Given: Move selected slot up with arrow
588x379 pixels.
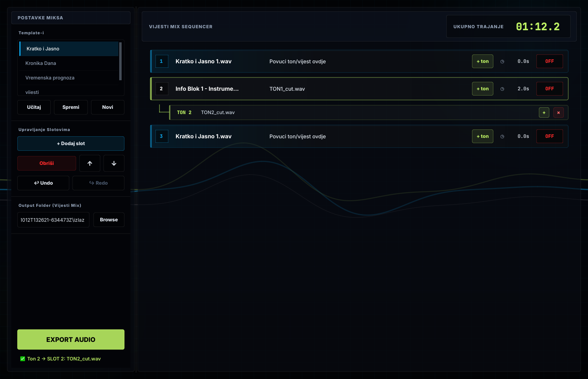Looking at the screenshot, I should pos(90,163).
